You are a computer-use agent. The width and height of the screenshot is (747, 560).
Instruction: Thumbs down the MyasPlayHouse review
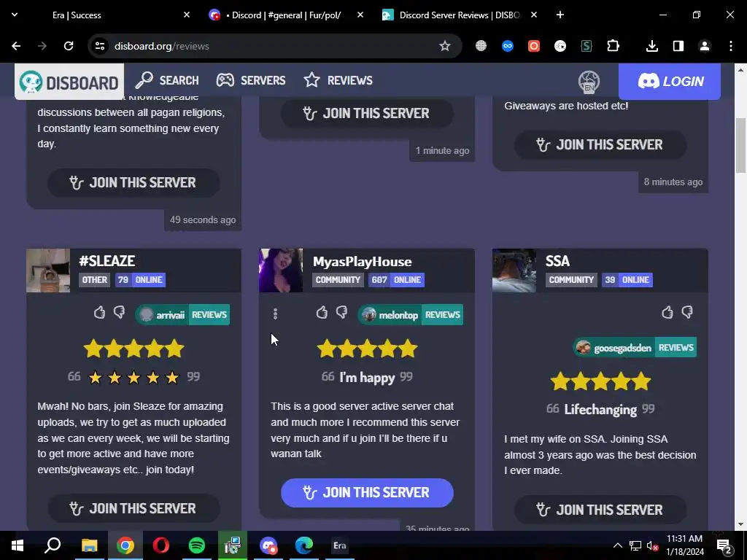tap(341, 312)
